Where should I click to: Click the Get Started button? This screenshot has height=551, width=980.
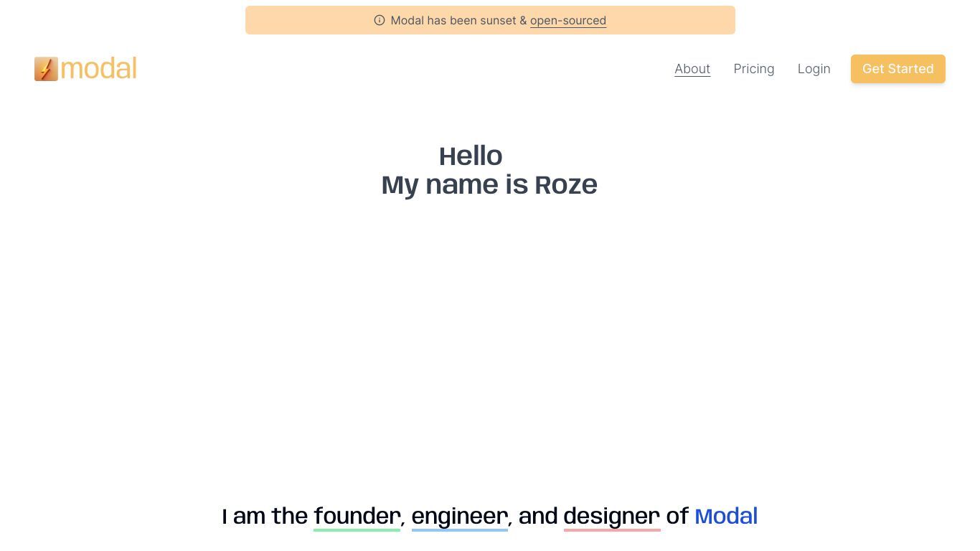pyautogui.click(x=898, y=69)
